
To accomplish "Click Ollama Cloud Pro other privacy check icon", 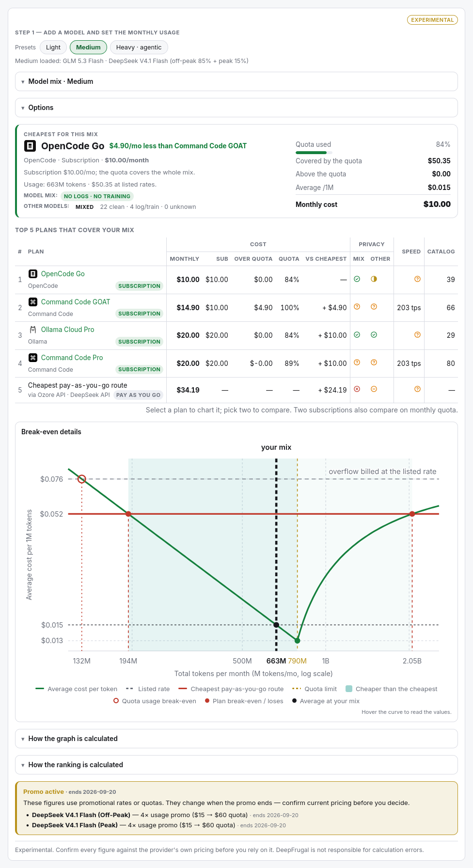I will pyautogui.click(x=374, y=335).
